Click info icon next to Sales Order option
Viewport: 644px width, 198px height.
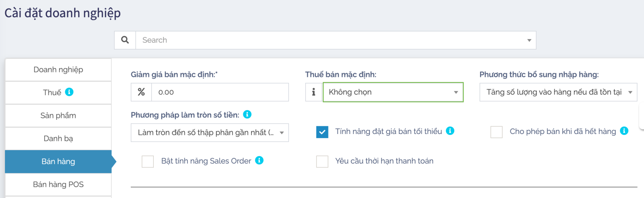(260, 161)
